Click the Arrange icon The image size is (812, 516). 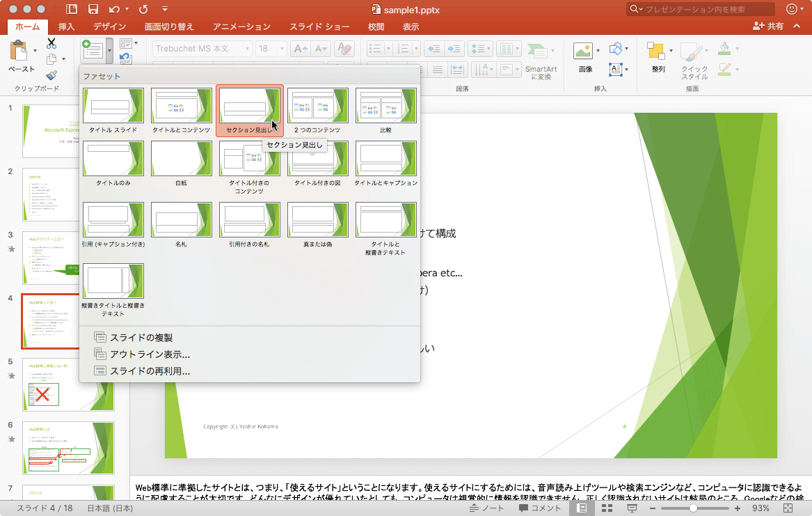point(656,52)
